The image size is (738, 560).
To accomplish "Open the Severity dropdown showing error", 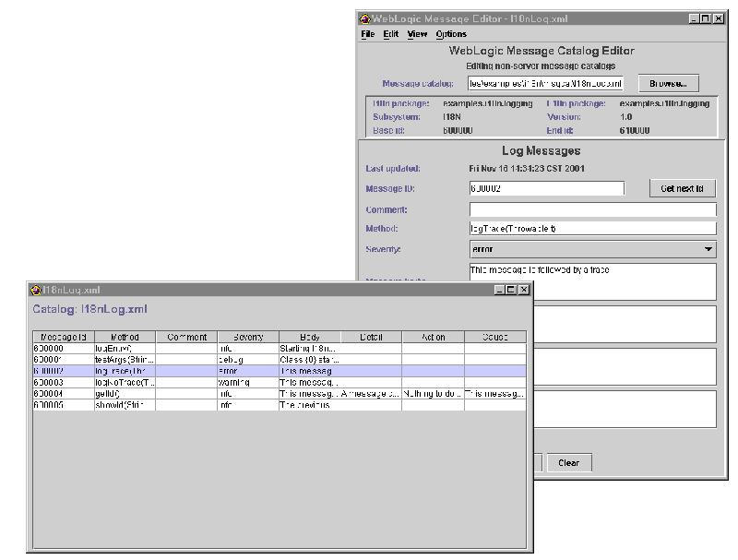I will click(x=592, y=249).
